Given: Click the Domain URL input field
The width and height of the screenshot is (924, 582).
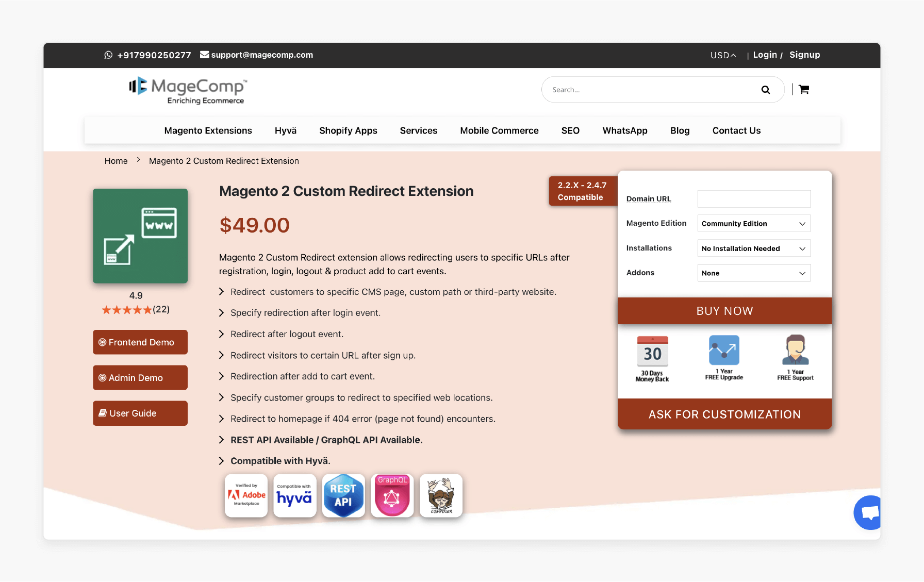Looking at the screenshot, I should 754,199.
